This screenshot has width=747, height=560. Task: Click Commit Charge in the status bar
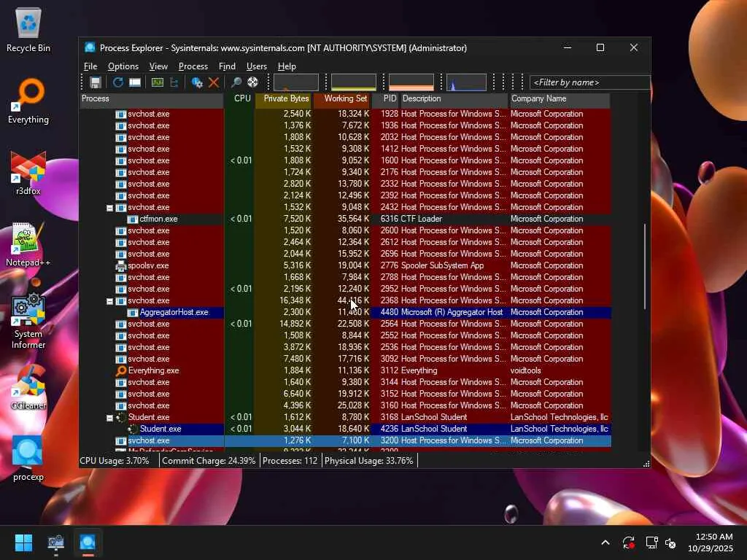[209, 461]
